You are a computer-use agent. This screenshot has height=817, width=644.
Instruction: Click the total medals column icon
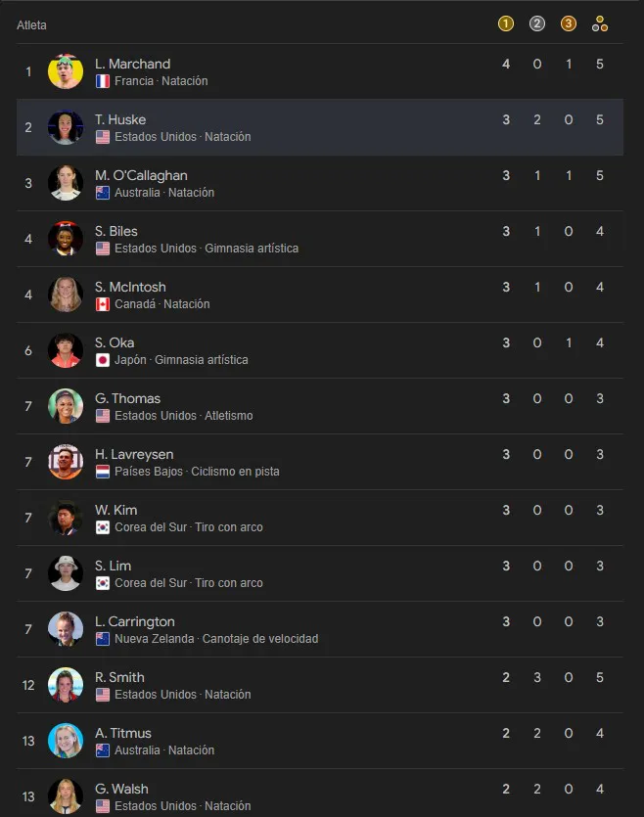coord(600,24)
